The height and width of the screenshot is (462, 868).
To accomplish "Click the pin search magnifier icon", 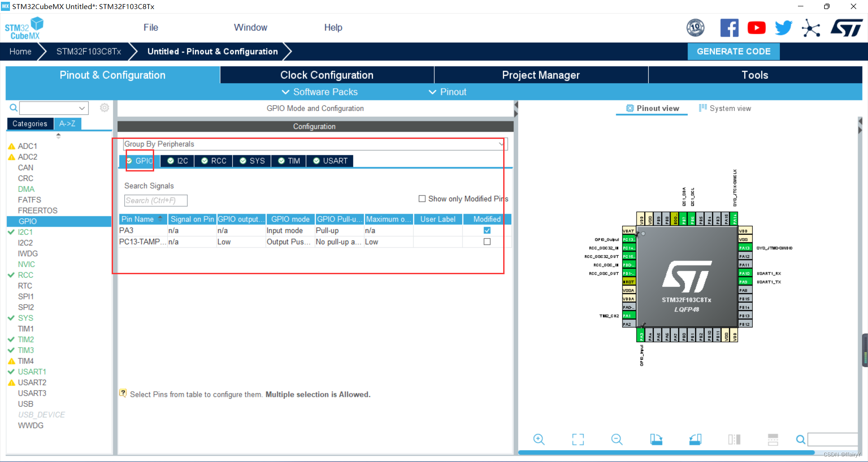I will coord(800,439).
